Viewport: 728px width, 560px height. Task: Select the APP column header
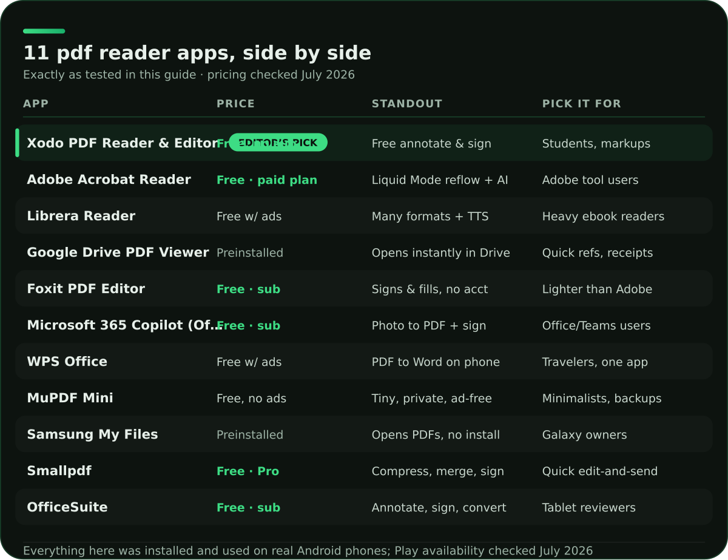tap(36, 104)
